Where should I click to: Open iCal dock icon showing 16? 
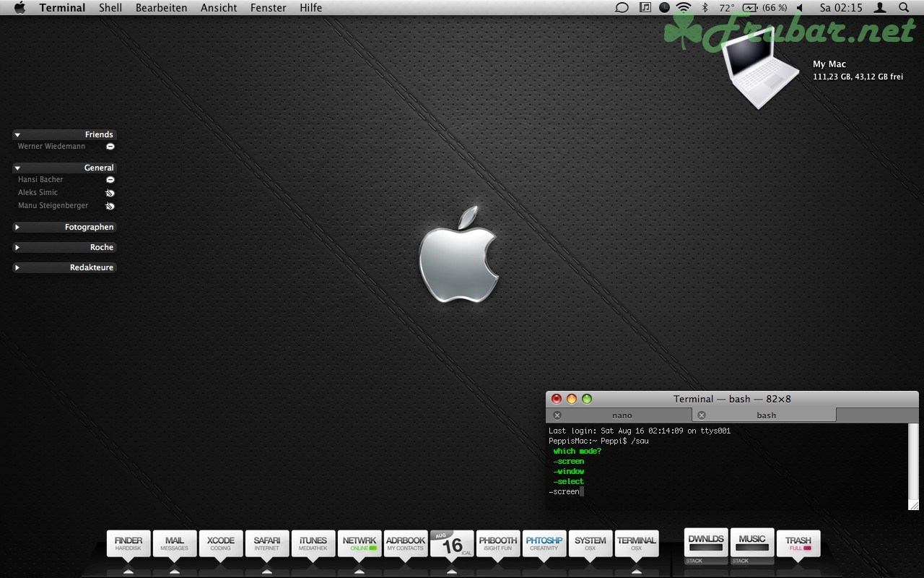click(x=452, y=544)
